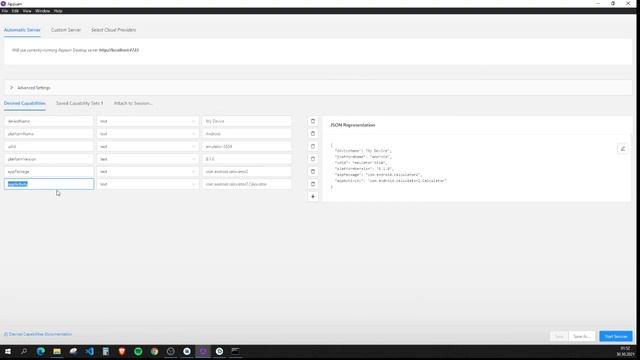This screenshot has height=360, width=640.
Task: Open type dropdown for platformVersion row
Action: point(147,159)
